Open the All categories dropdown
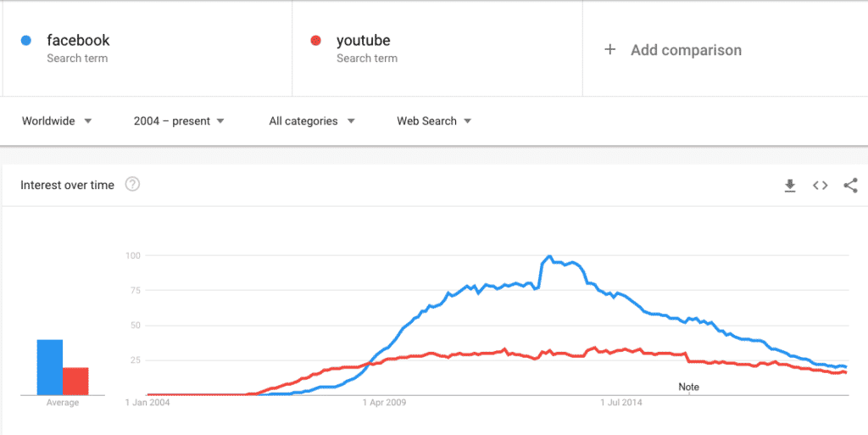 click(x=311, y=121)
